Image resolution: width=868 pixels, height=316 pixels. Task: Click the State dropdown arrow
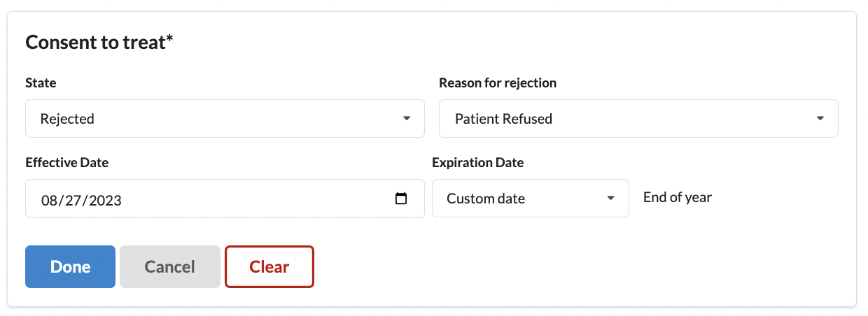click(407, 119)
